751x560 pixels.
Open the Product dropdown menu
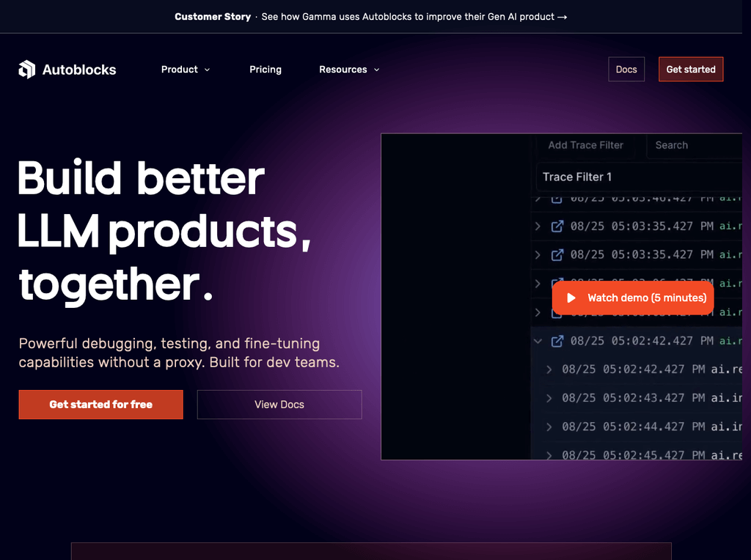coord(186,70)
